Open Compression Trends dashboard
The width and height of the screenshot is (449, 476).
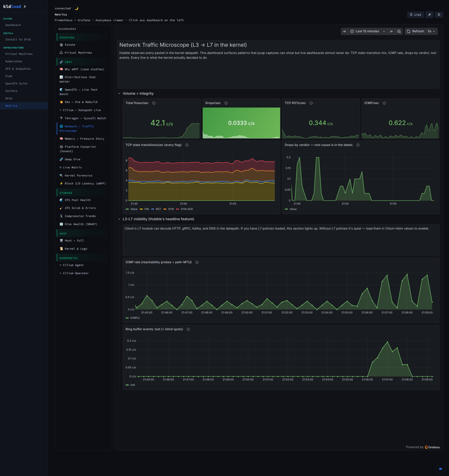click(82, 216)
